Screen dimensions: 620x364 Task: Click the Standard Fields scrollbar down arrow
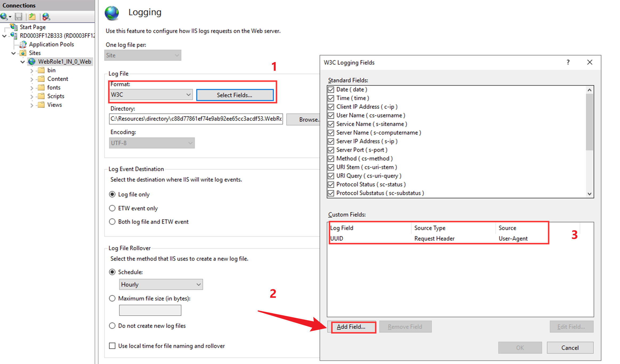(x=589, y=194)
